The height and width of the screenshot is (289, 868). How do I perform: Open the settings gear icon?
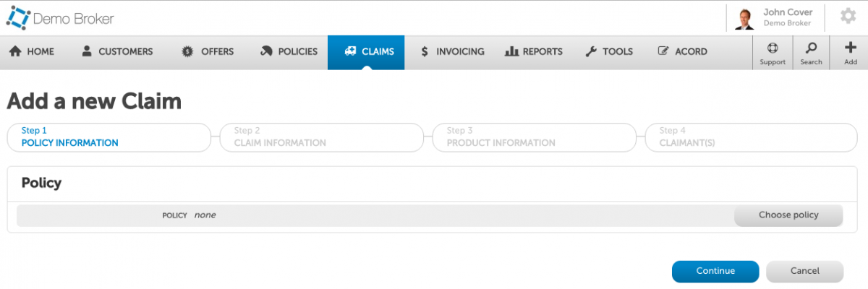(848, 17)
